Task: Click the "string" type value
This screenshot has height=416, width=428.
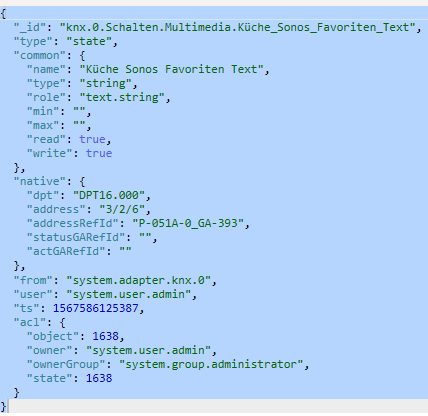Action: click(106, 83)
